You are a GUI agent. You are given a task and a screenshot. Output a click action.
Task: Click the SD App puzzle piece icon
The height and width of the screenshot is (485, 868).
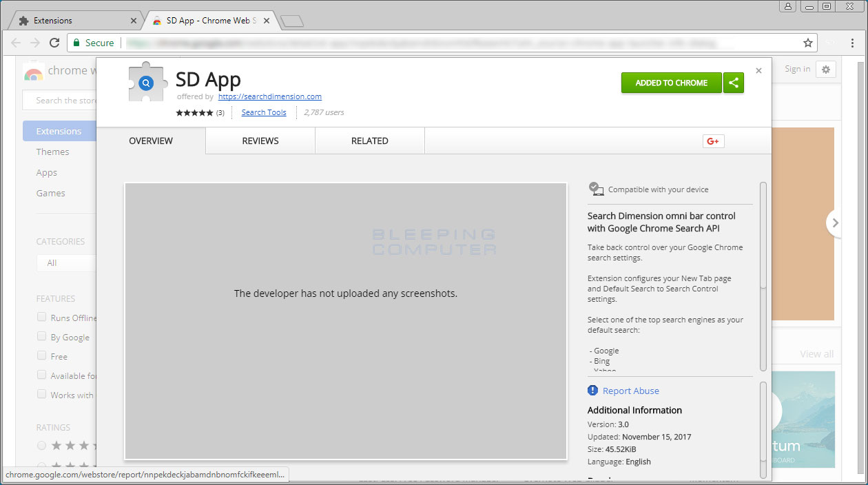pos(148,83)
